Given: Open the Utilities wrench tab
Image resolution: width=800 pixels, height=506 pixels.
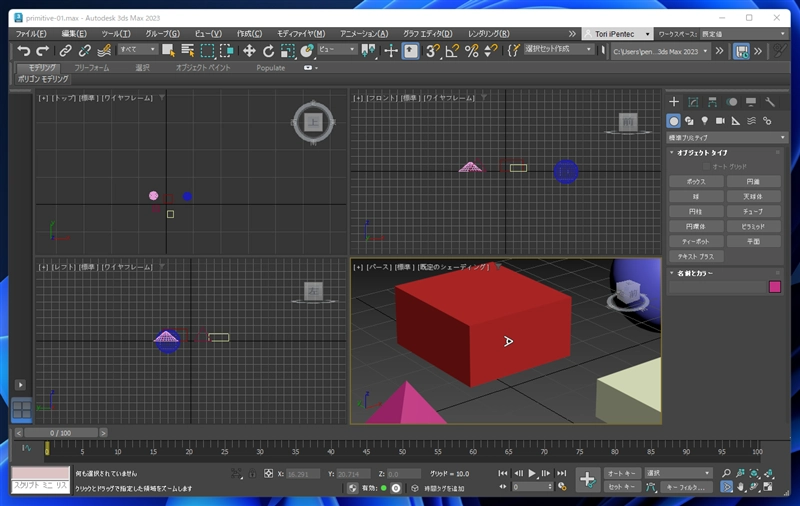Looking at the screenshot, I should coord(770,102).
